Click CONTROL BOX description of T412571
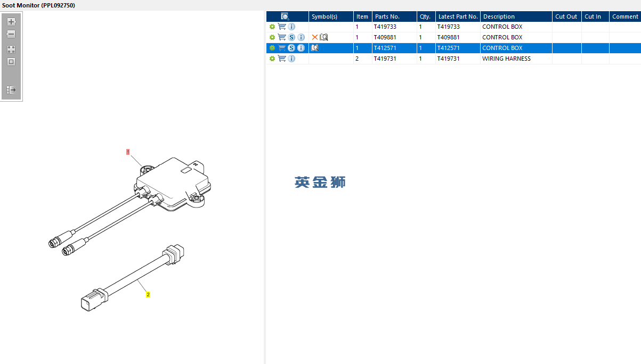Image resolution: width=641 pixels, height=364 pixels. pyautogui.click(x=502, y=48)
